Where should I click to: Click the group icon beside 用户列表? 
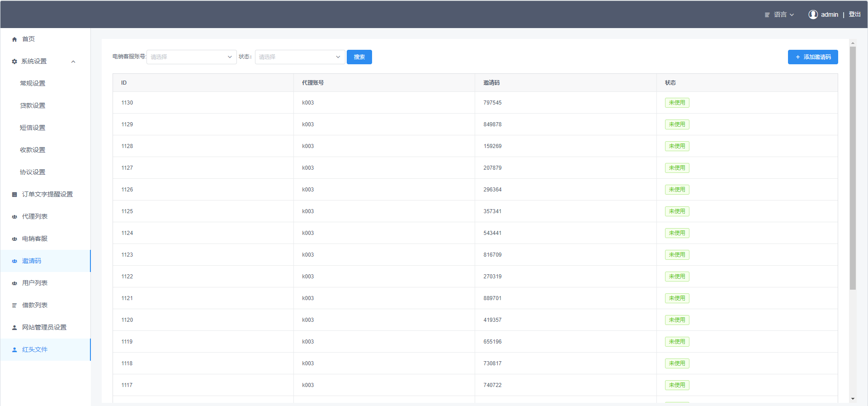coord(14,283)
